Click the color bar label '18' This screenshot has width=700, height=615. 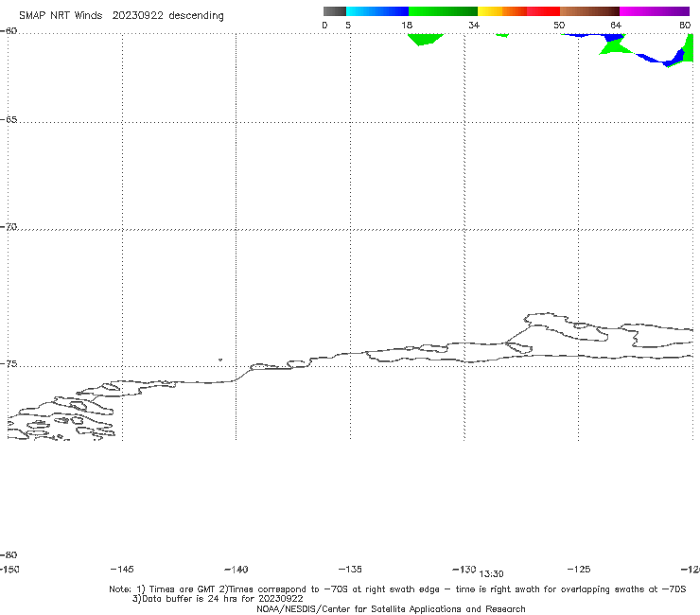pos(407,25)
